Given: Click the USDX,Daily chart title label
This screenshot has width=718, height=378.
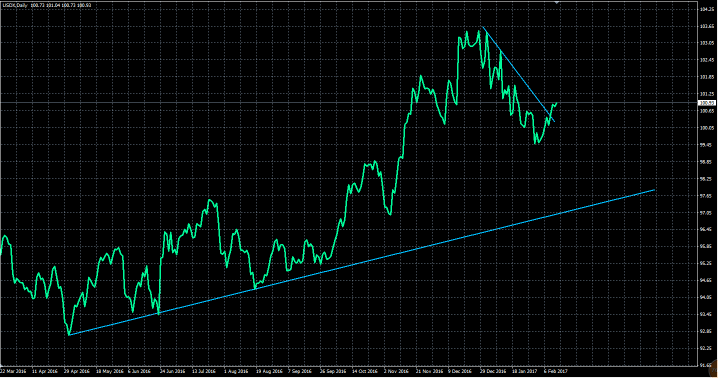Looking at the screenshot, I should click(16, 5).
